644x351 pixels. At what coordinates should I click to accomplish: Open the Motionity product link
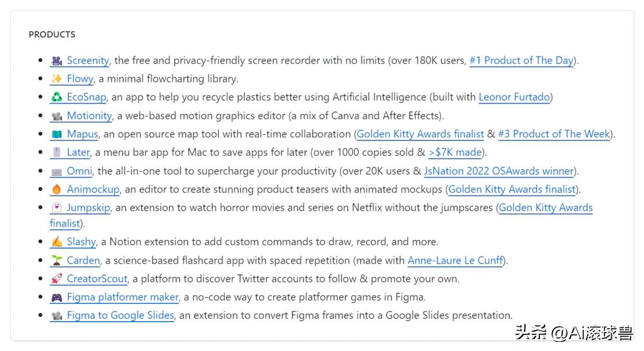pyautogui.click(x=89, y=116)
